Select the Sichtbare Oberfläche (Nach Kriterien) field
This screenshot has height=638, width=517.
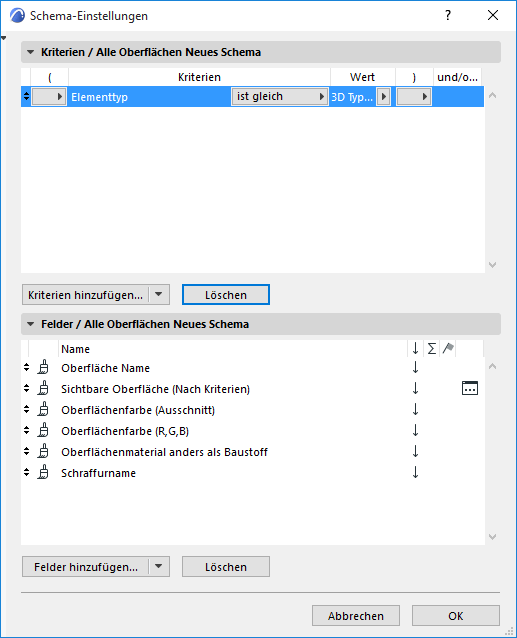[x=155, y=389]
